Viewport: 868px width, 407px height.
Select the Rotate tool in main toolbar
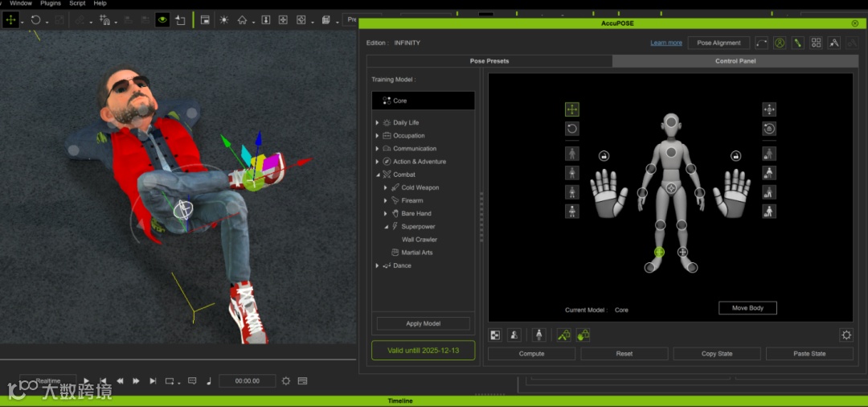[36, 20]
